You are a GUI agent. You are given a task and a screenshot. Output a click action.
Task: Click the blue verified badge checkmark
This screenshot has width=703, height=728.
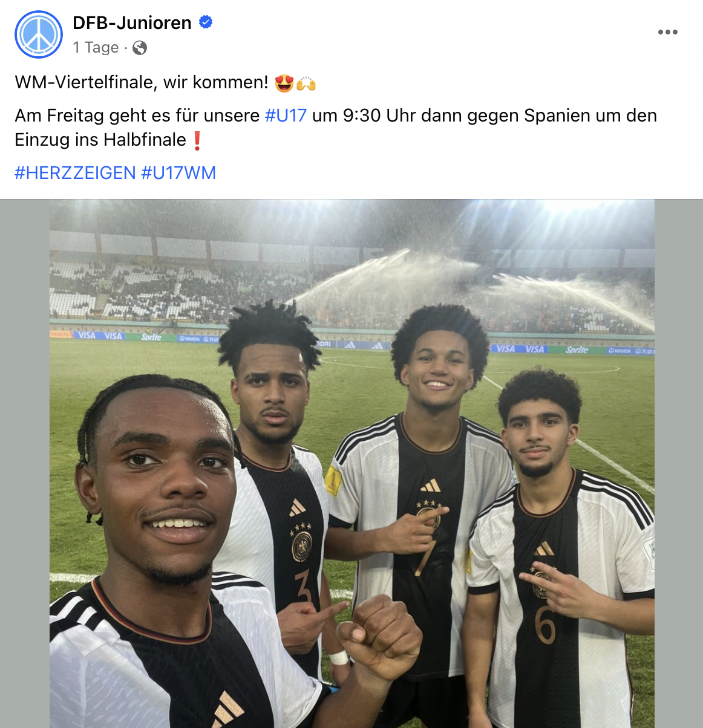tap(206, 22)
